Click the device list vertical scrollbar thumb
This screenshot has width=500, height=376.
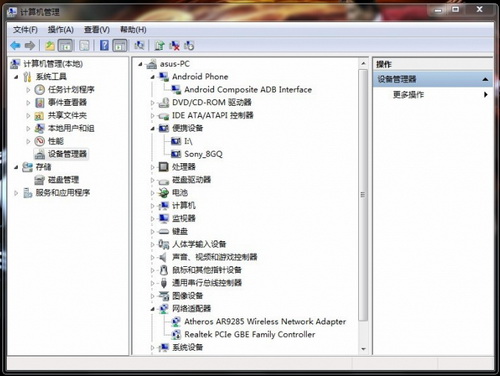tap(363, 195)
